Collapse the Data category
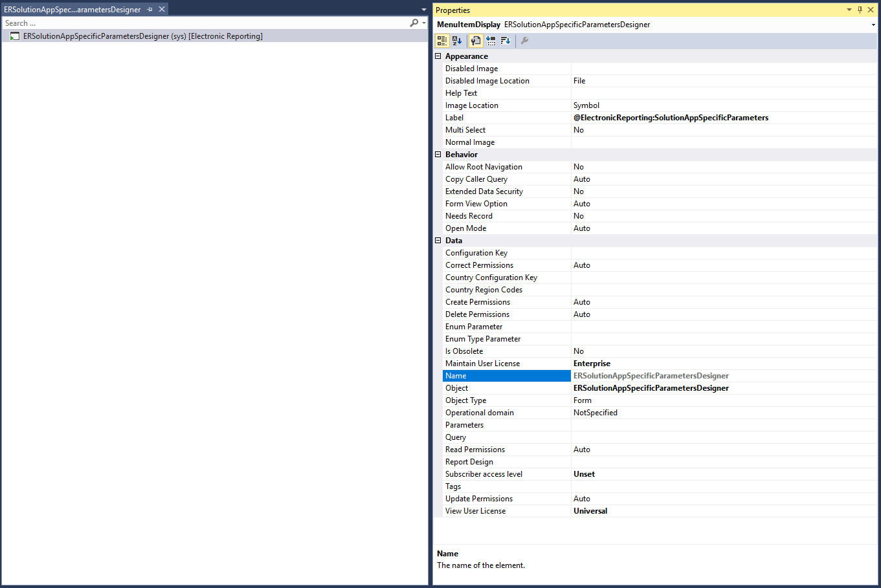Viewport: 881px width, 588px height. [438, 241]
